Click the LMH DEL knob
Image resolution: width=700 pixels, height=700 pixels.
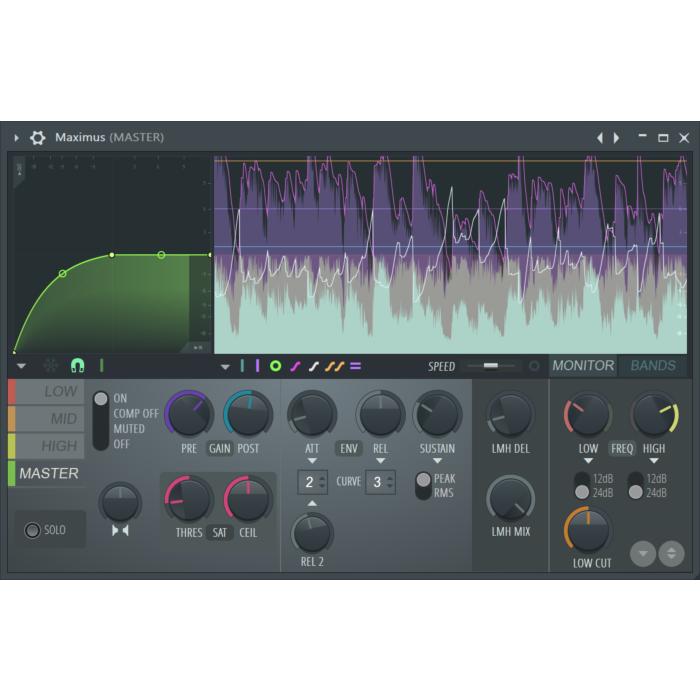[x=510, y=414]
